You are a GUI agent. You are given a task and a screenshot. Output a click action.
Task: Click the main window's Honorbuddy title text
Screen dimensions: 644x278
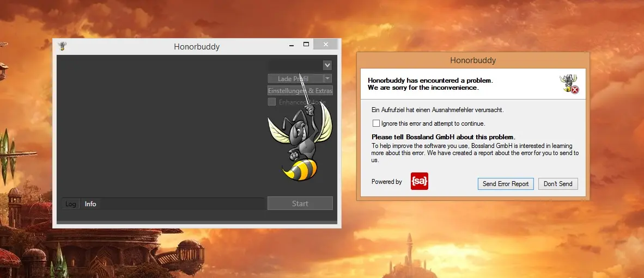[197, 46]
